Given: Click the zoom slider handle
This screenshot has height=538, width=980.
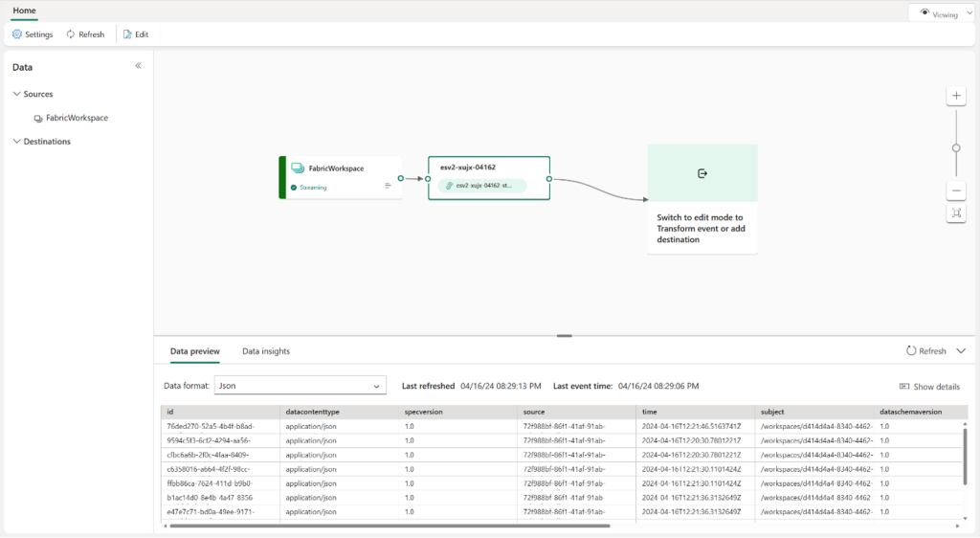Looking at the screenshot, I should 956,148.
